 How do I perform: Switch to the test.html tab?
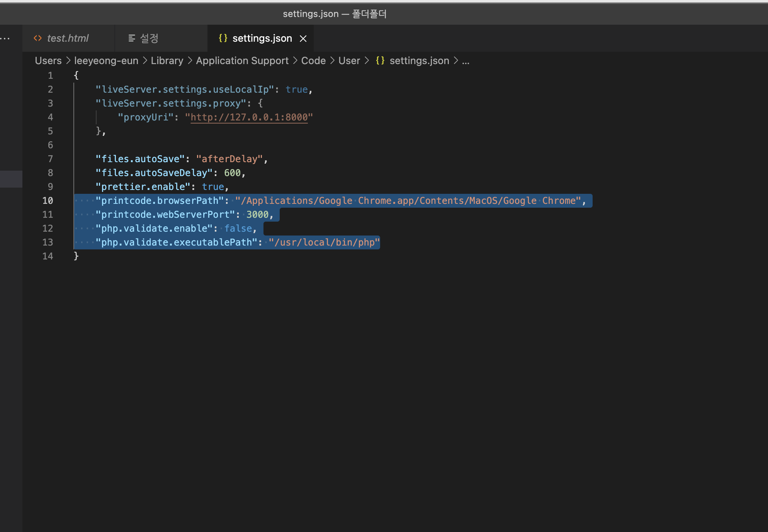point(68,38)
